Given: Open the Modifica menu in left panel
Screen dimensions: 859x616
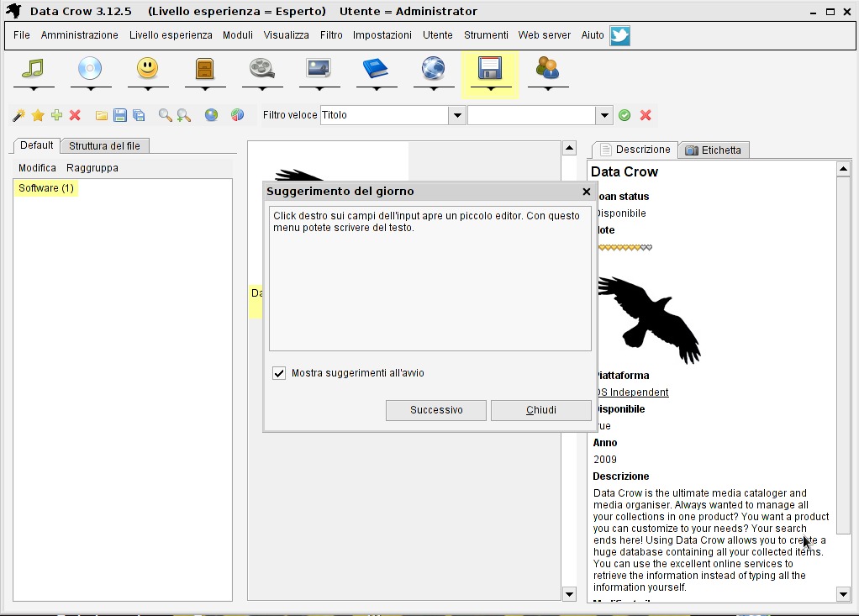Looking at the screenshot, I should 37,168.
